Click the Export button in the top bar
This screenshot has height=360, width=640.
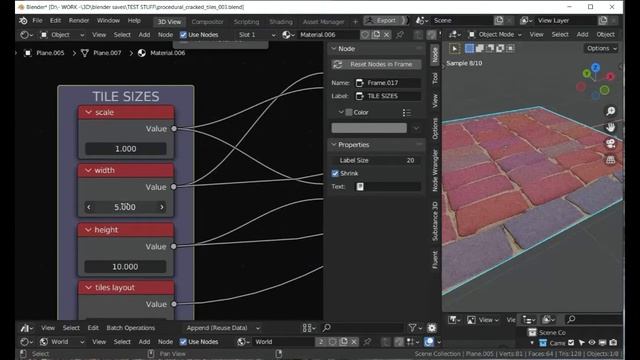(x=386, y=20)
